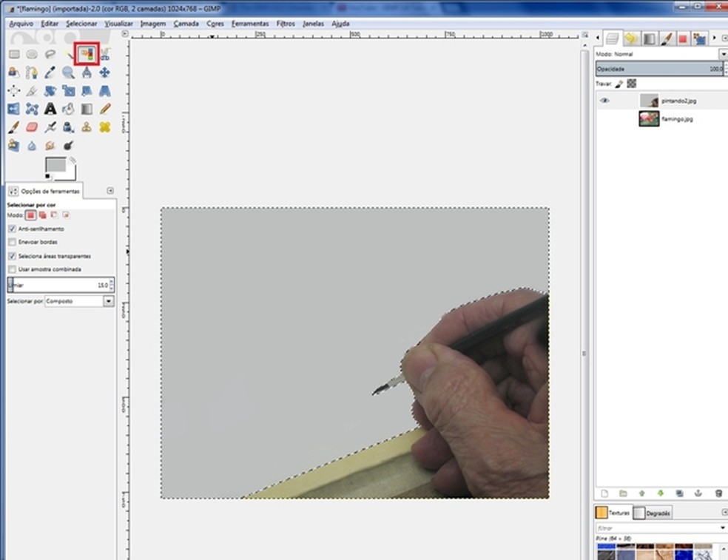728x560 pixels.
Task: Enable the Enevoar bordas checkbox
Action: 13,242
